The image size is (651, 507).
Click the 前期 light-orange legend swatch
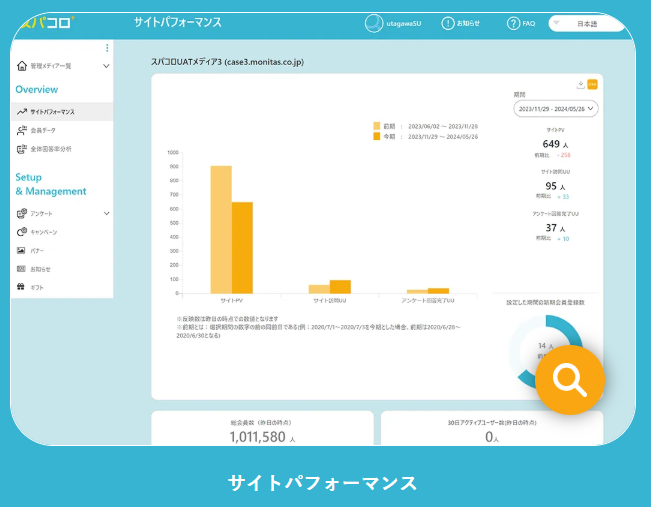(376, 127)
